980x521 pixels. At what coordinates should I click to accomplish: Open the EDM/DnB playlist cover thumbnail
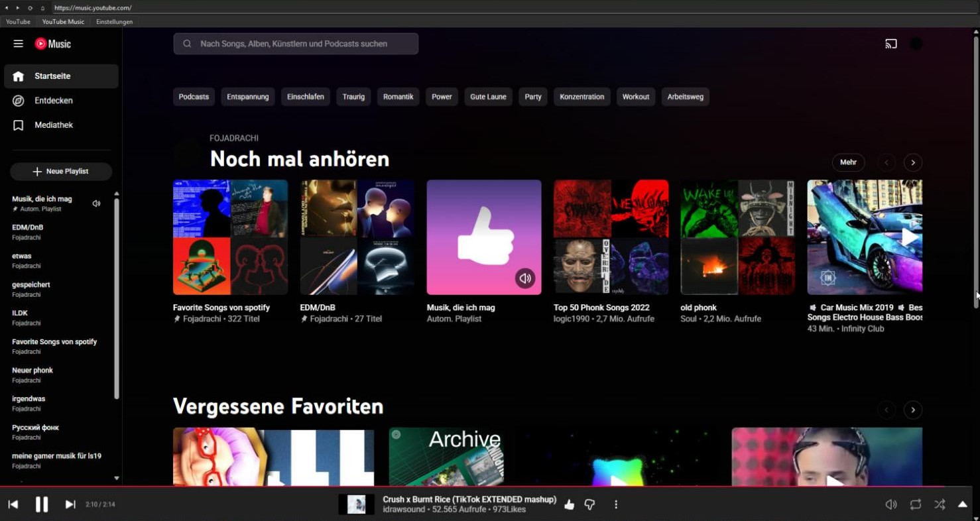(x=357, y=237)
